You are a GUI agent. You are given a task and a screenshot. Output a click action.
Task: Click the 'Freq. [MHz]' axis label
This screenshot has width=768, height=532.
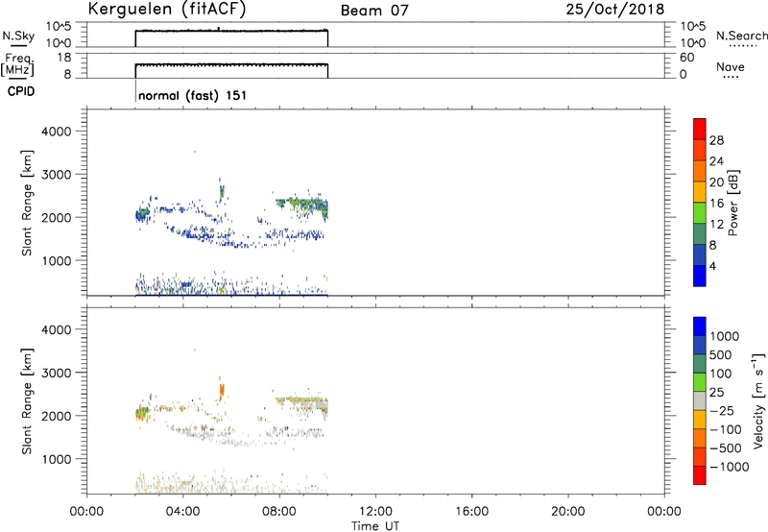17,64
